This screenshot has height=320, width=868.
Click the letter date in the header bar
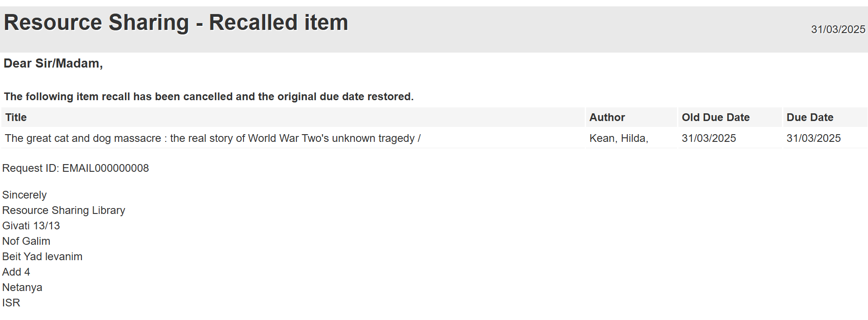(x=838, y=29)
